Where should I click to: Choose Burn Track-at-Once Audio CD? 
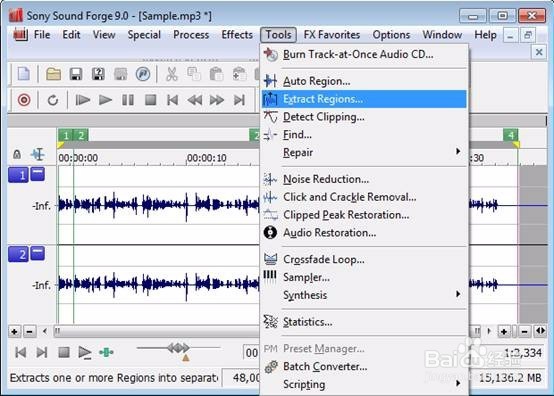(364, 54)
